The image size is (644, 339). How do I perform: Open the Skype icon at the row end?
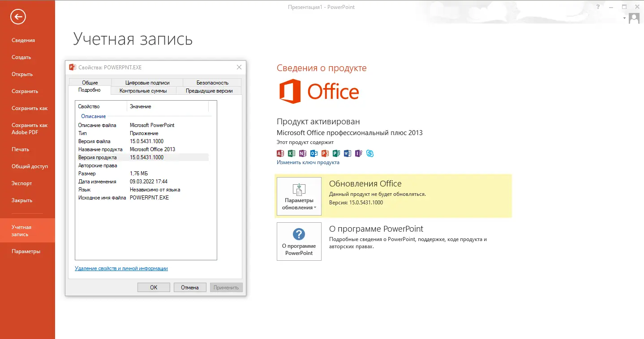pyautogui.click(x=370, y=153)
